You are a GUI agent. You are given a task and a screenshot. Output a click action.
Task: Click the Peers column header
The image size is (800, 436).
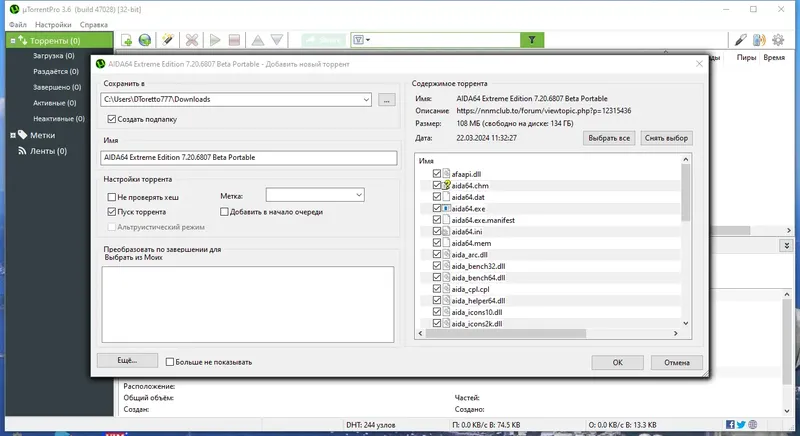tap(746, 58)
